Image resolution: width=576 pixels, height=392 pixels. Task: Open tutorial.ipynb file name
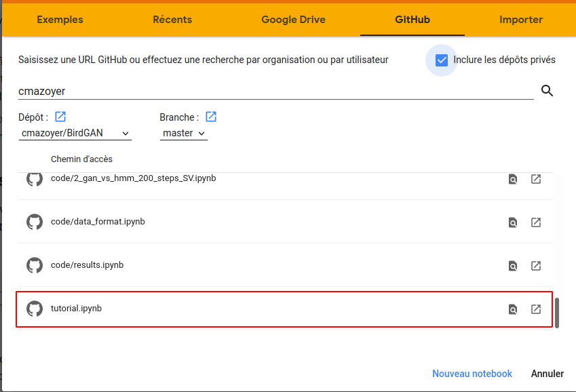(76, 308)
